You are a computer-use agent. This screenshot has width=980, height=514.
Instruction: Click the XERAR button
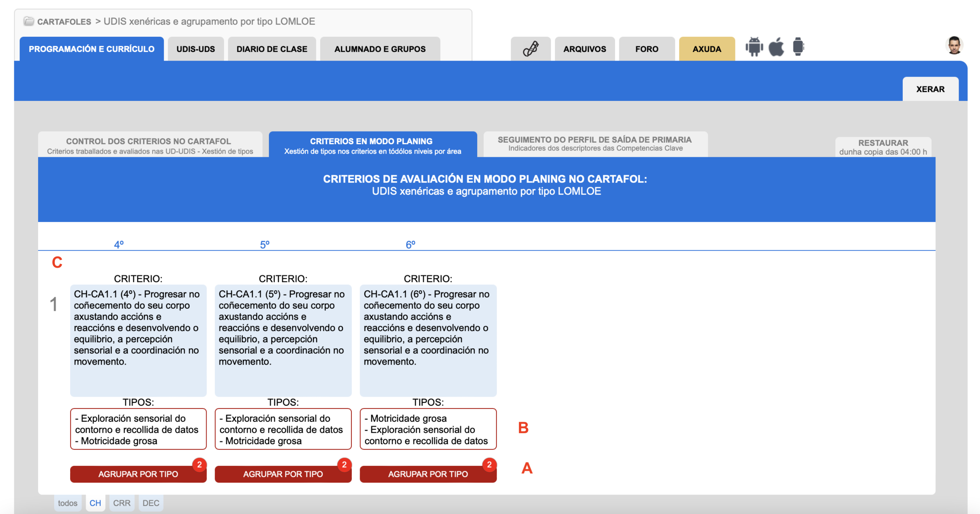pos(930,89)
